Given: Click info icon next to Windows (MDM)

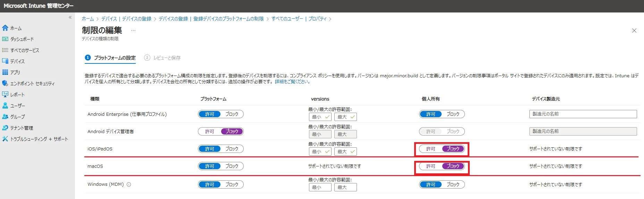Looking at the screenshot, I should [129, 184].
